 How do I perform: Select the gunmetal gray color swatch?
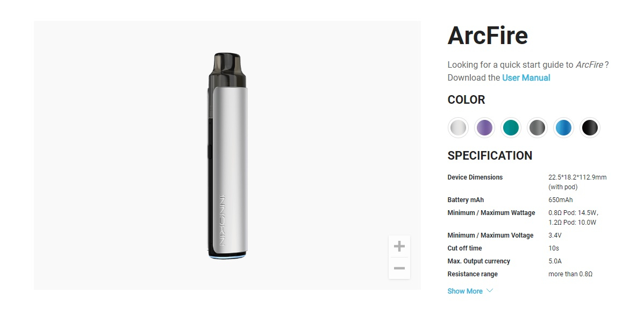tap(537, 128)
